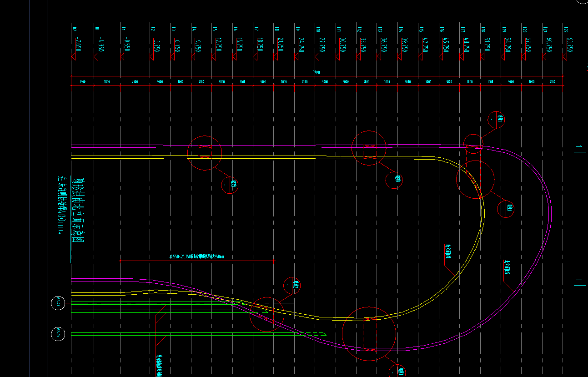The image size is (588, 377).
Task: Select the -0.550~21.750 dimension note ending 250mm
Action: coord(197,257)
